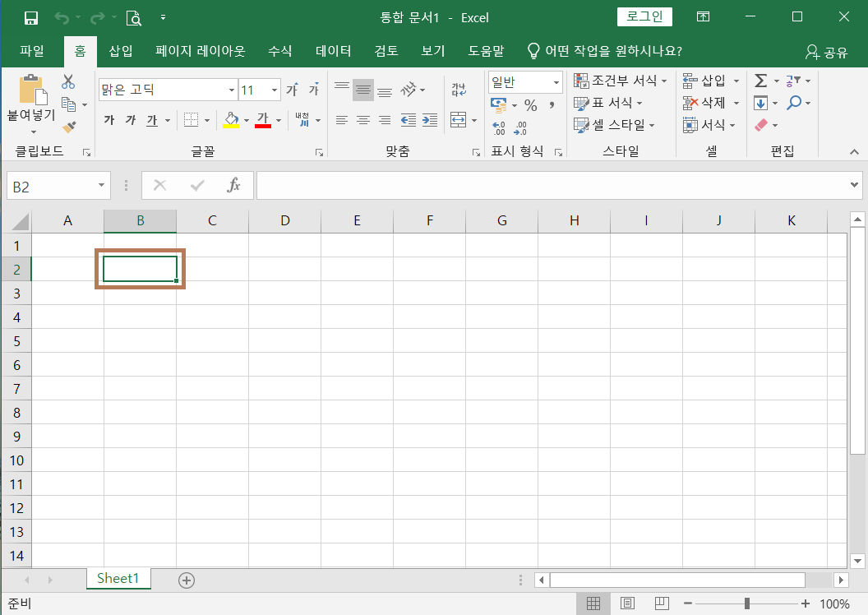Click the Comma style icon
868x615 pixels.
(x=552, y=105)
